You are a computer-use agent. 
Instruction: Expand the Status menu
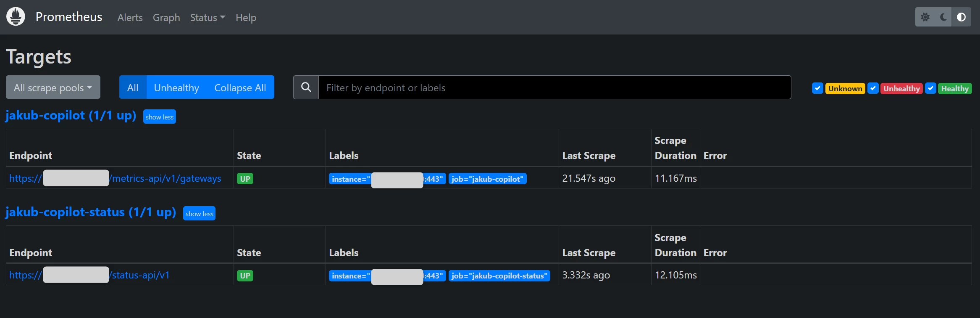click(208, 18)
